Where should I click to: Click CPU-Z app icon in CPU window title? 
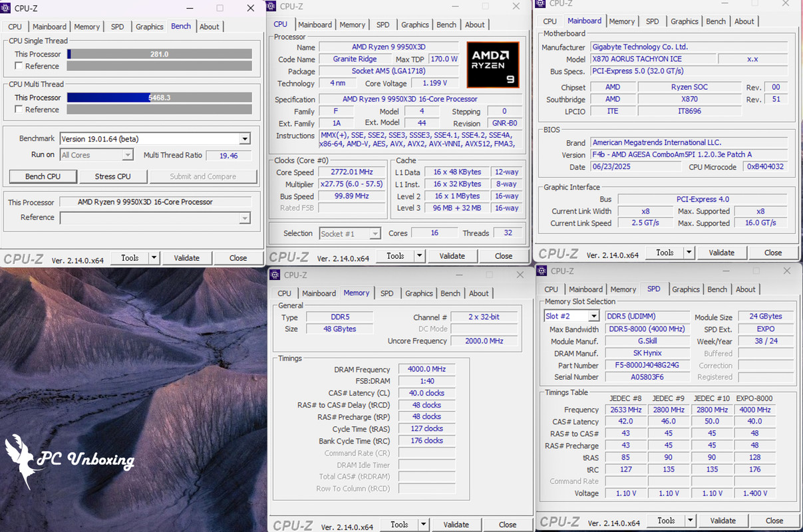click(272, 7)
